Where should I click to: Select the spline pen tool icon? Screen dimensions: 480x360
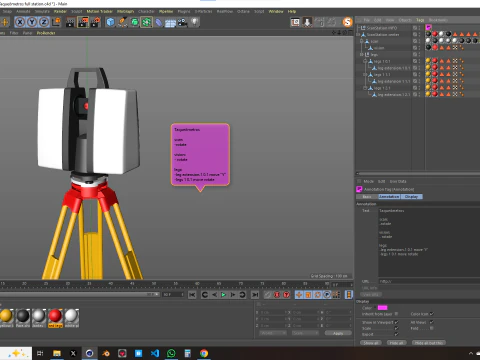122,22
